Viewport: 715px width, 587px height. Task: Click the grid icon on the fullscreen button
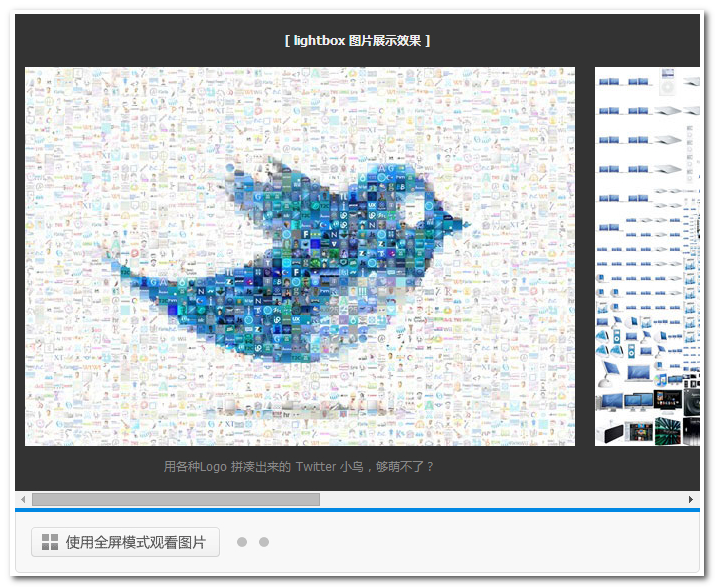click(x=50, y=542)
